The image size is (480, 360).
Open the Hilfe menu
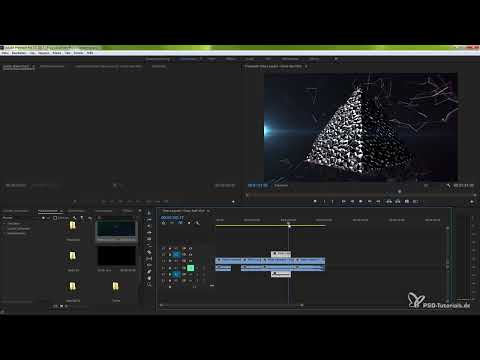[90, 53]
